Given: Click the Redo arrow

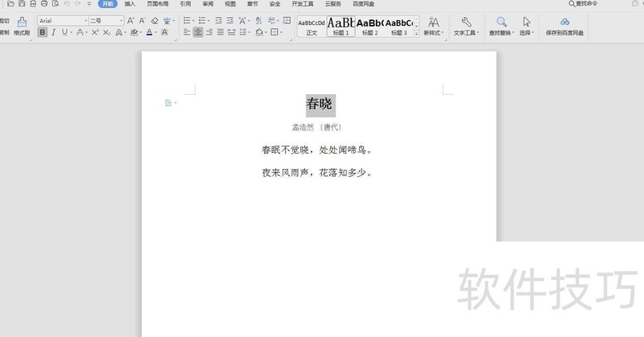Looking at the screenshot, I should pos(77,4).
